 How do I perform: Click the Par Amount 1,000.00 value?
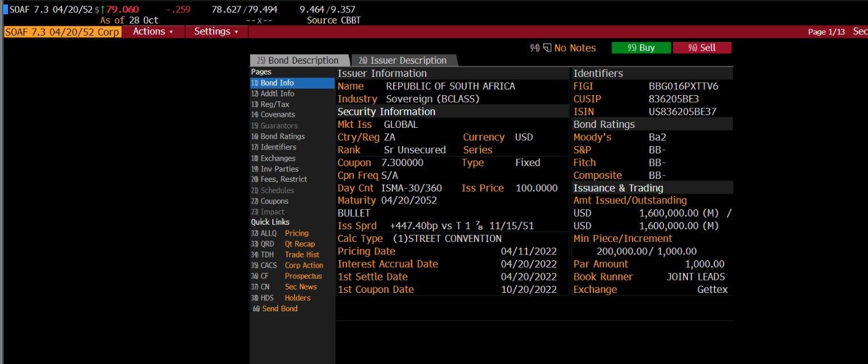[705, 264]
